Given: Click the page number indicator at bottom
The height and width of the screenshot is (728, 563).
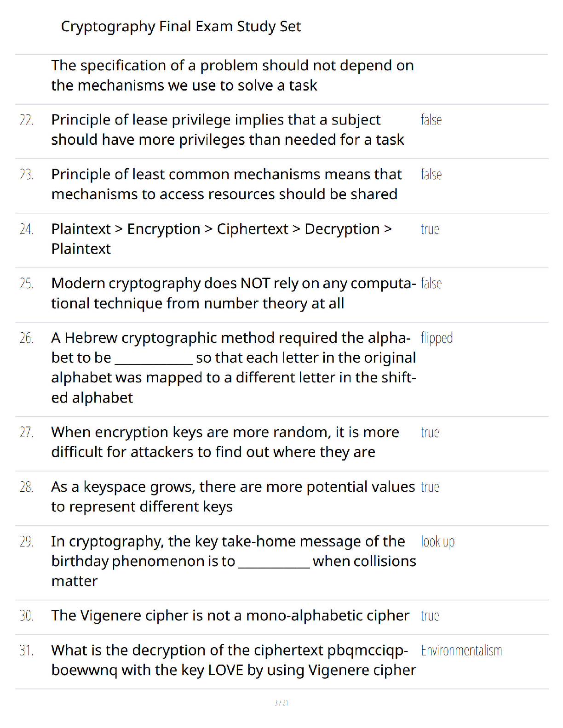Looking at the screenshot, I should pos(281,703).
